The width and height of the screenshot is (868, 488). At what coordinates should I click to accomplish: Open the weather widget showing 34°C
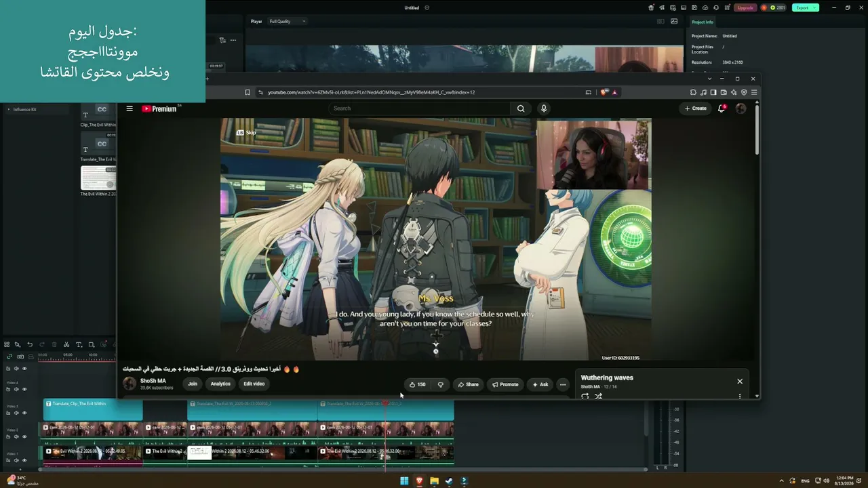click(23, 481)
